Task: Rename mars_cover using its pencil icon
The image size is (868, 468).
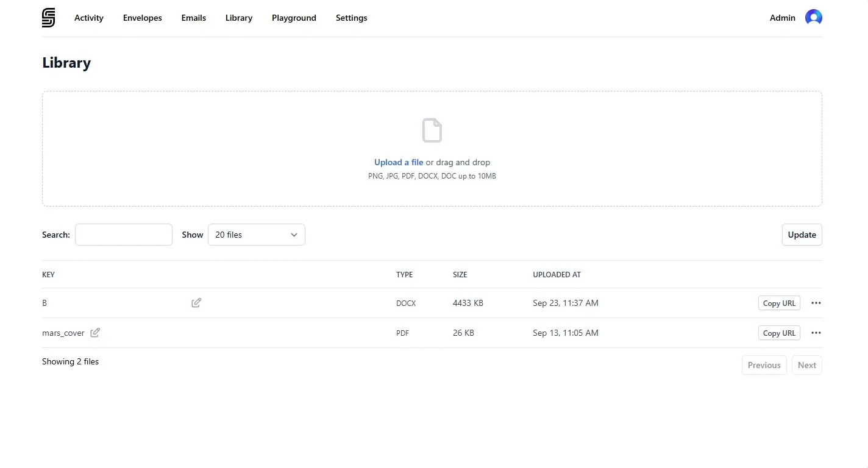Action: (94, 333)
